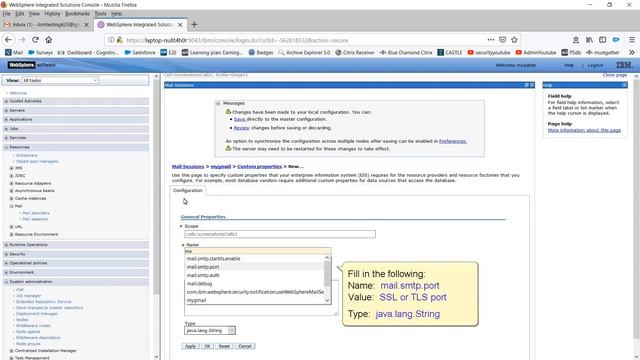Image resolution: width=640 pixels, height=360 pixels.
Task: Click the Scope text field
Action: (x=280, y=234)
